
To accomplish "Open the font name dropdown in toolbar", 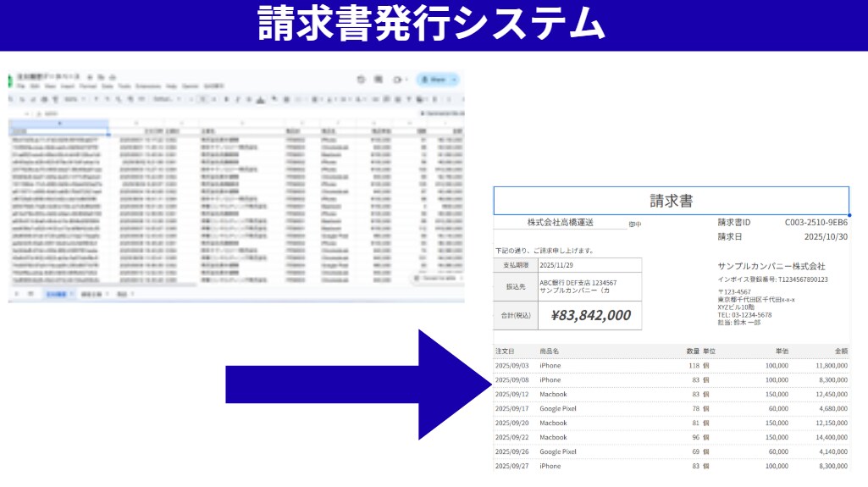I will point(165,99).
